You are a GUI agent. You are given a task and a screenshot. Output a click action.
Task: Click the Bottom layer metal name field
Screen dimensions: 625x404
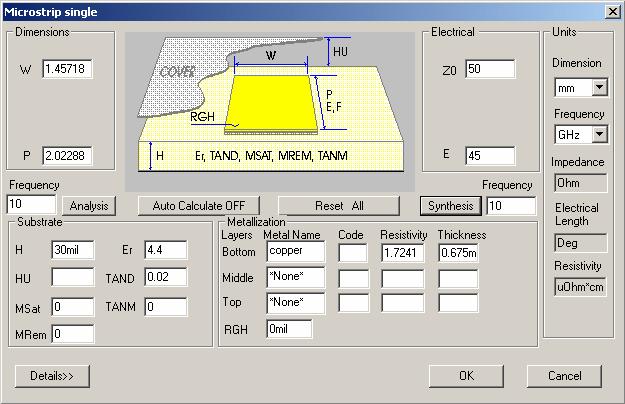click(296, 251)
